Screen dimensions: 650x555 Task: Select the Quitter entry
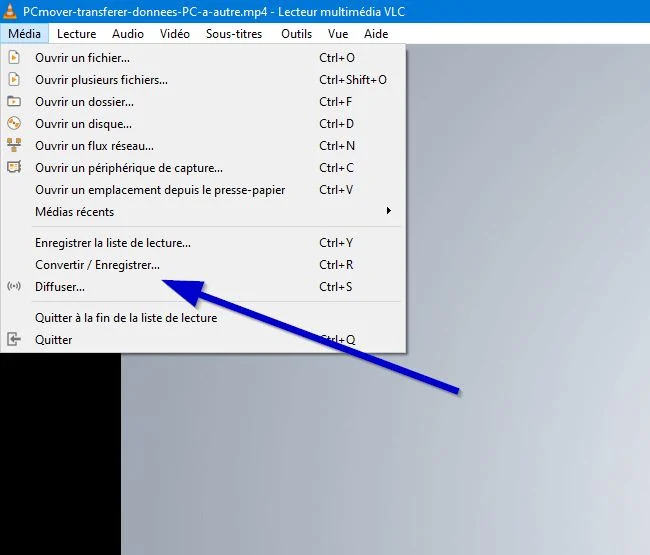click(x=203, y=339)
